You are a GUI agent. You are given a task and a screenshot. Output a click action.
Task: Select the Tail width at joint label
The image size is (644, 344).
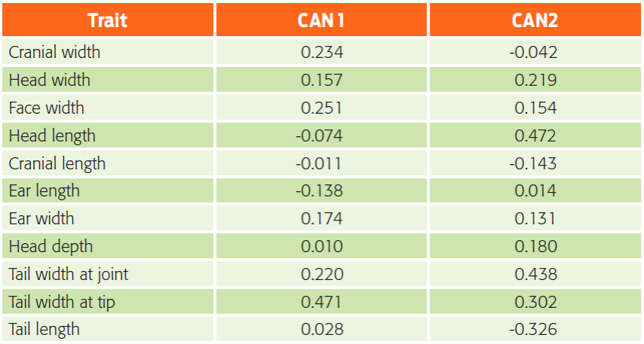coord(69,274)
